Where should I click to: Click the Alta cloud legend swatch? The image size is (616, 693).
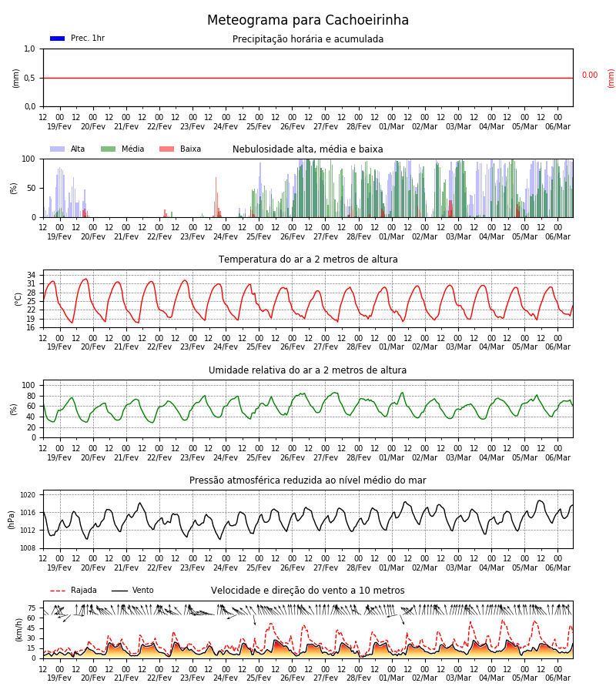click(x=58, y=149)
